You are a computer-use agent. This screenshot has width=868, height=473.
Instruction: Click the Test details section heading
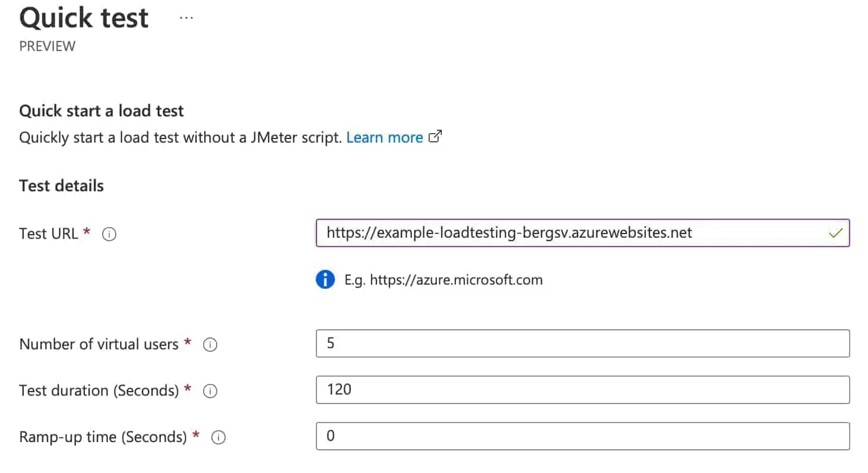(x=61, y=185)
